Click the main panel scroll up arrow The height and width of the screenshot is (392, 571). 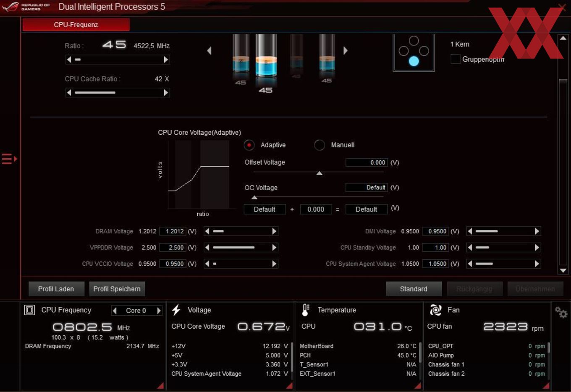(x=563, y=38)
